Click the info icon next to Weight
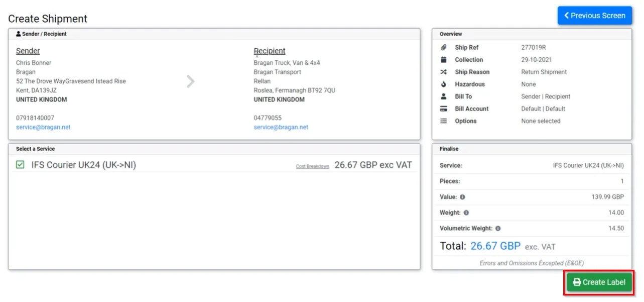The width and height of the screenshot is (644, 302). 466,213
